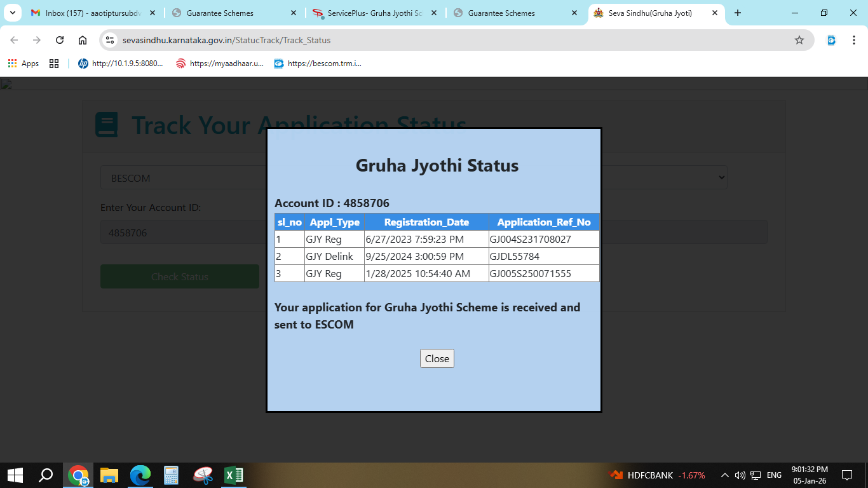
Task: Open the Windows Start menu
Action: (15, 475)
